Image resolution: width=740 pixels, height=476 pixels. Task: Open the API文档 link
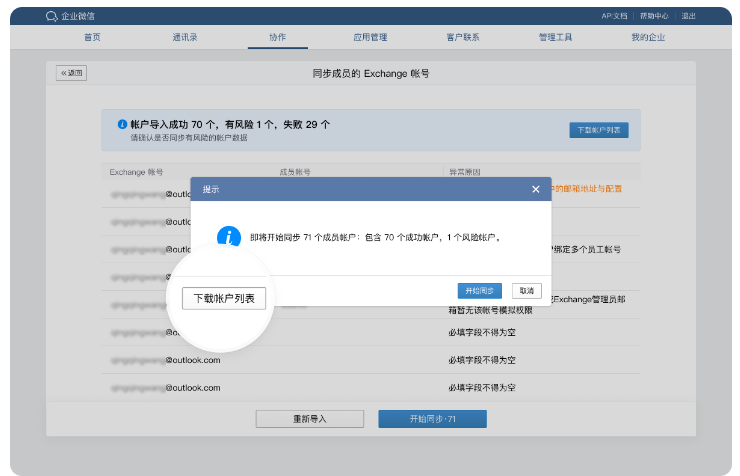614,16
